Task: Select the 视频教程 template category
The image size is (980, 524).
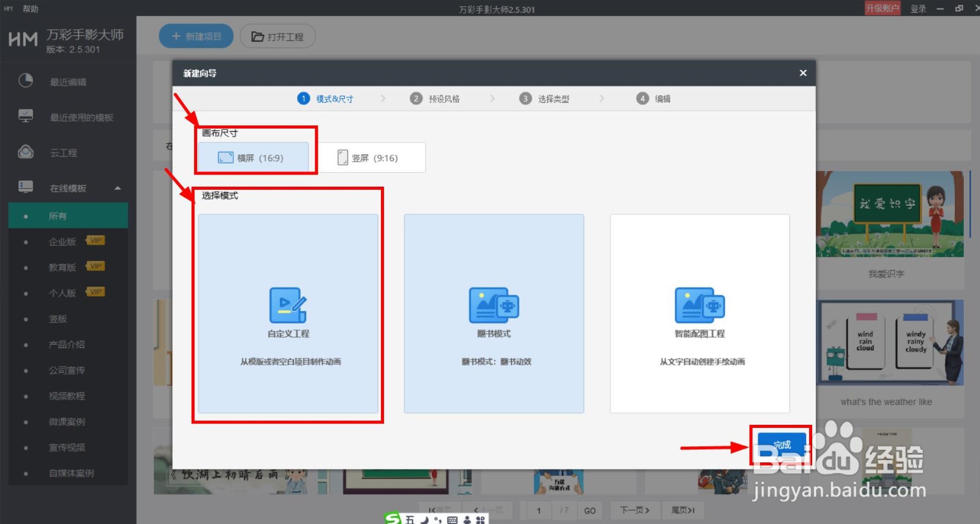Action: coord(68,395)
